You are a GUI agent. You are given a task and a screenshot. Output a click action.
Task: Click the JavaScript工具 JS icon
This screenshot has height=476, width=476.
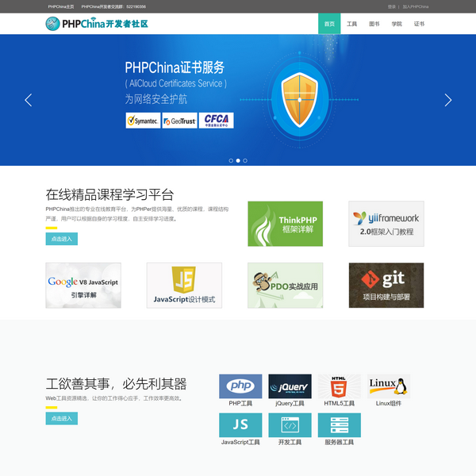tap(240, 424)
